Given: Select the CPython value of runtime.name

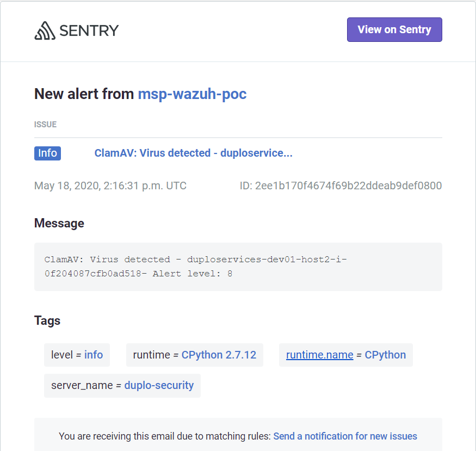Looking at the screenshot, I should [x=385, y=355].
